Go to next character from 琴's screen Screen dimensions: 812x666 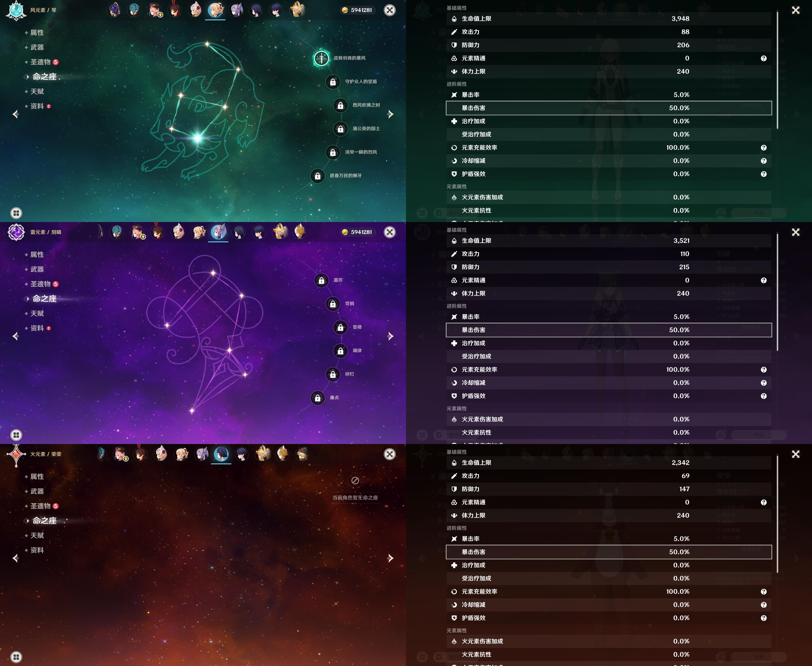[x=390, y=114]
